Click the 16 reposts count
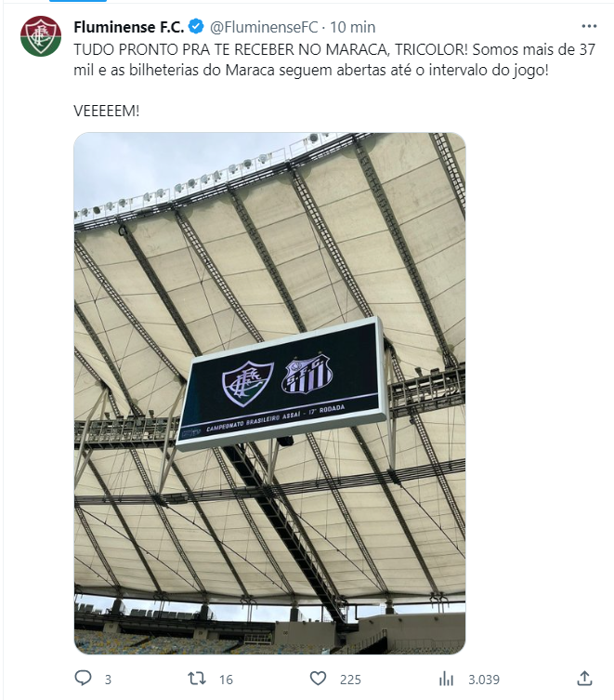 (226, 680)
